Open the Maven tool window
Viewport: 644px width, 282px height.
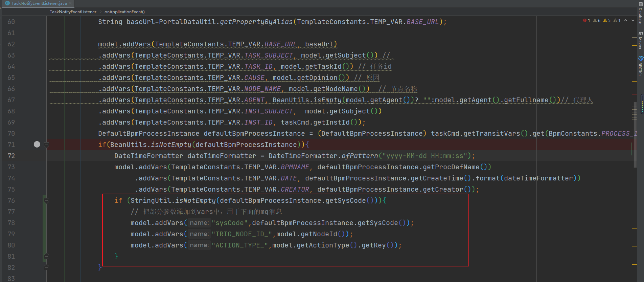pyautogui.click(x=640, y=40)
